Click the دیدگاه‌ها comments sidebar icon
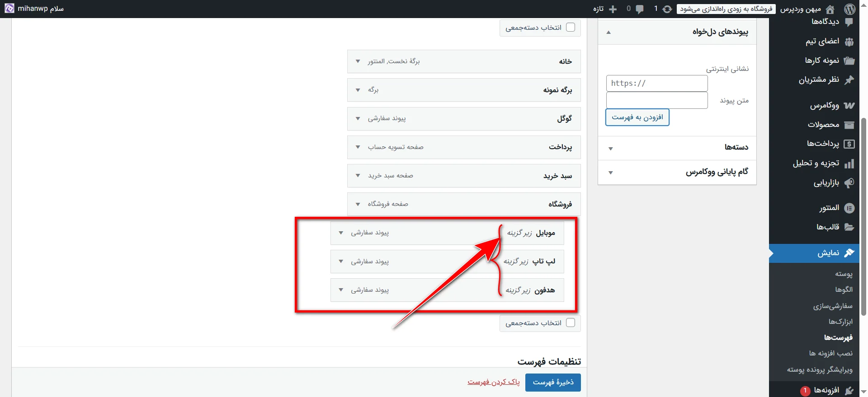 pos(849,22)
